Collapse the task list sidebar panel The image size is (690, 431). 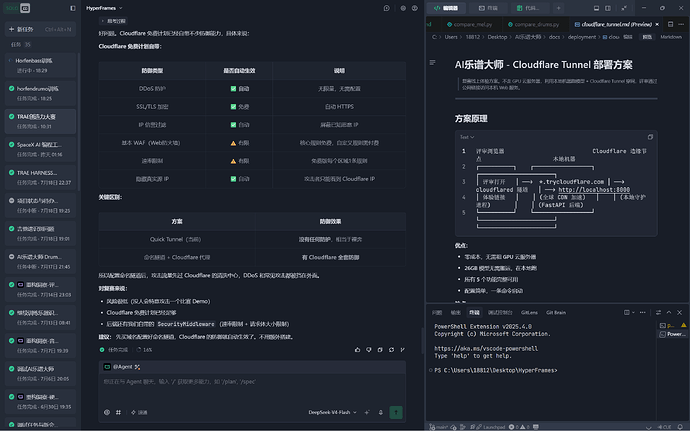pyautogui.click(x=73, y=8)
